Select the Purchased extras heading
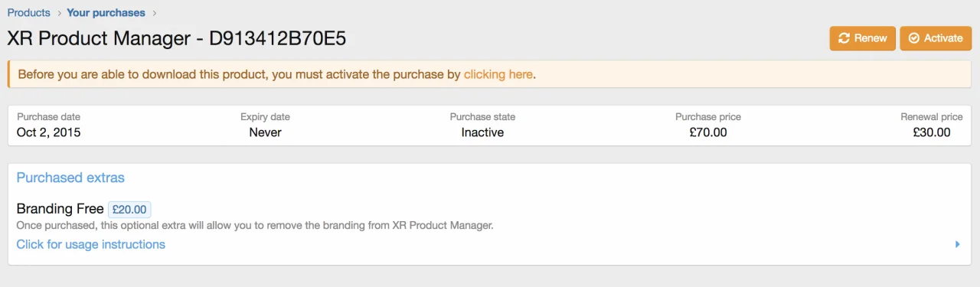Screen dimensions: 980x287 [x=70, y=178]
